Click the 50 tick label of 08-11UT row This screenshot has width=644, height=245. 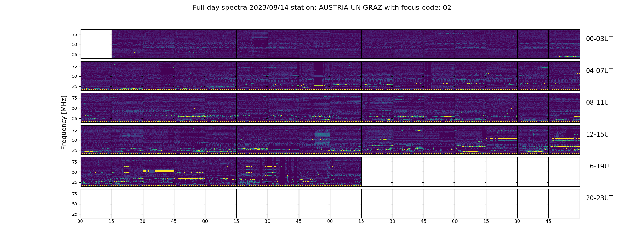[x=74, y=108]
